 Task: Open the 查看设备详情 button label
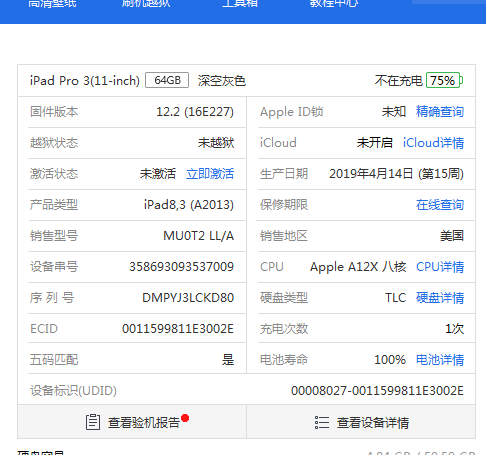click(373, 423)
